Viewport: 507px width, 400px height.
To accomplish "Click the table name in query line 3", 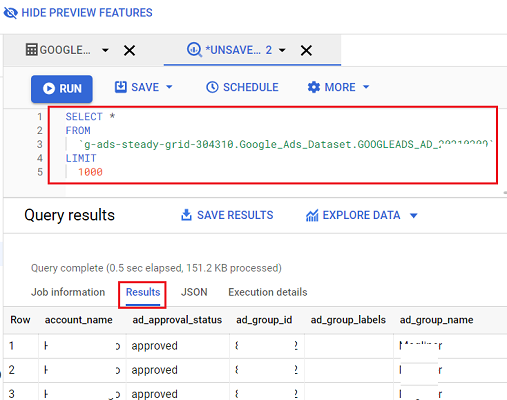I will click(286, 144).
